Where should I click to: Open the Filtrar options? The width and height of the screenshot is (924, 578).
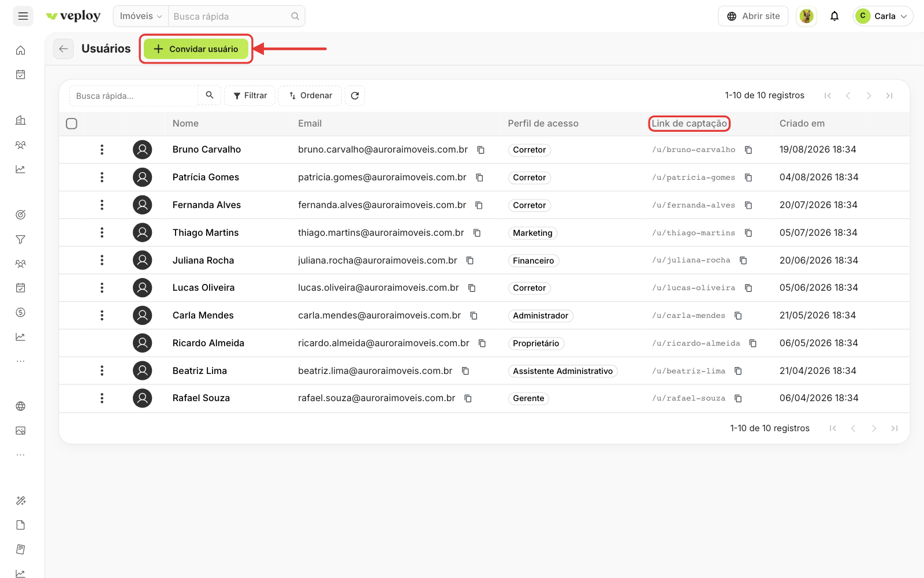pos(250,96)
